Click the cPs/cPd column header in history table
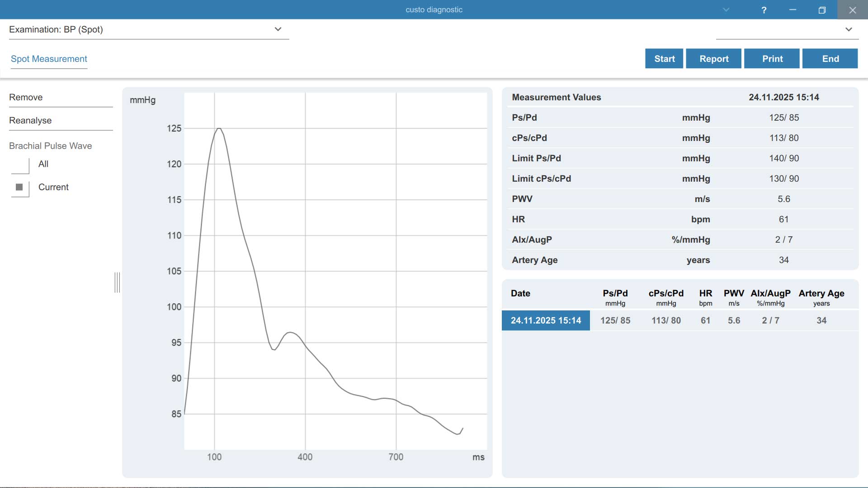 click(x=666, y=297)
